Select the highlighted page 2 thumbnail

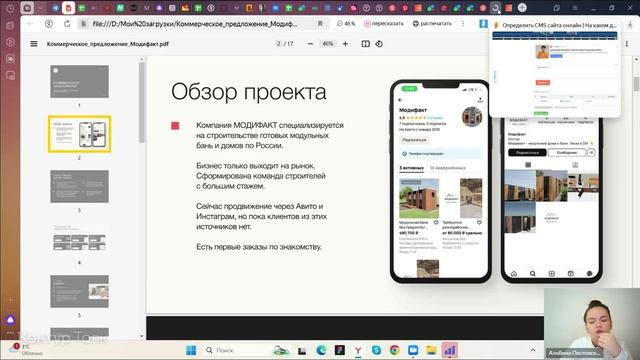pyautogui.click(x=80, y=134)
